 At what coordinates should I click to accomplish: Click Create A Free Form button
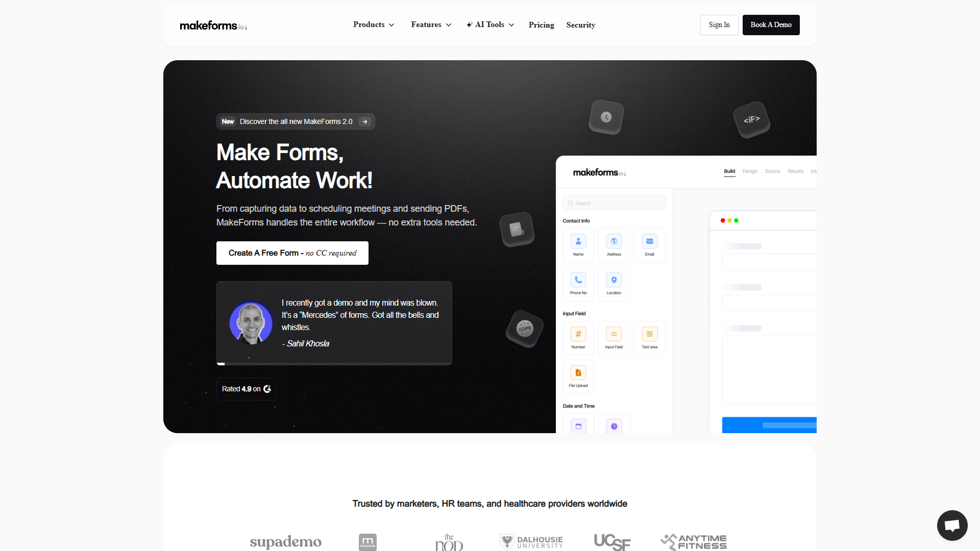(292, 253)
